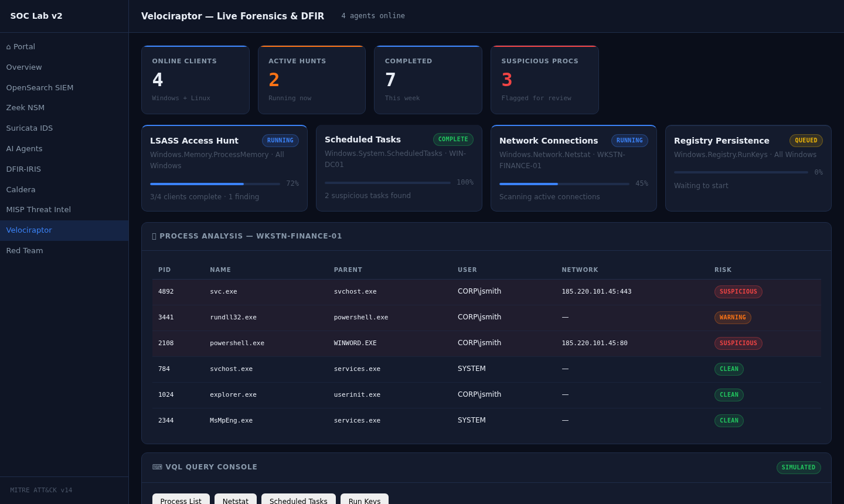Click the Active Hunts count card
The height and width of the screenshot is (504, 844).
311,80
